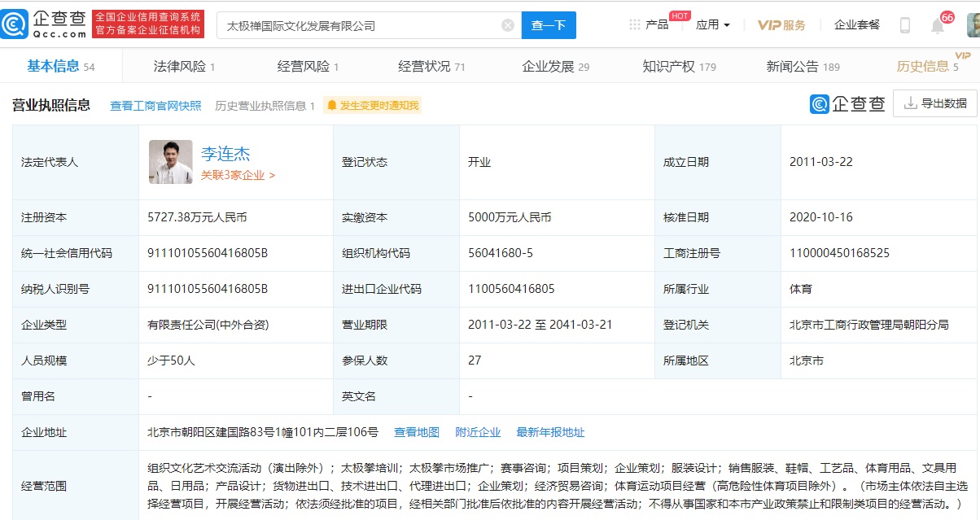The image size is (980, 520).
Task: Switch to the 新闻公告 tab
Action: [x=803, y=67]
